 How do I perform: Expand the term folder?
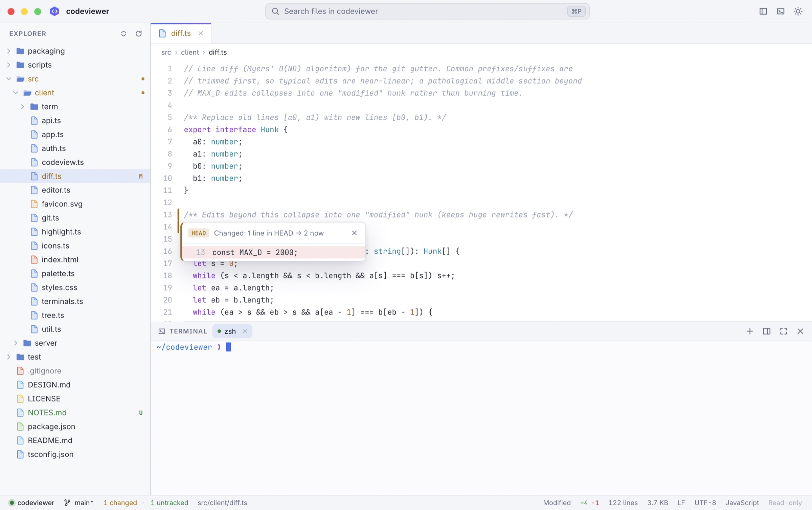23,107
